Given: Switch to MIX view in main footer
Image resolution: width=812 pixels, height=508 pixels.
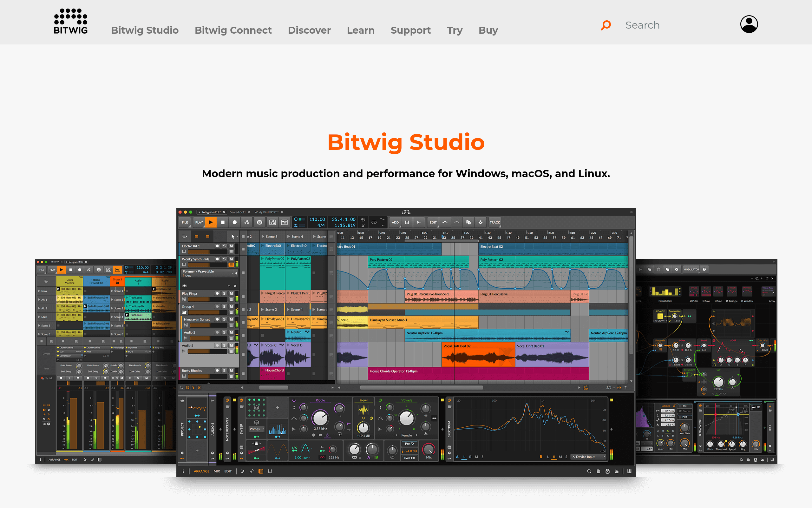Looking at the screenshot, I should point(217,471).
